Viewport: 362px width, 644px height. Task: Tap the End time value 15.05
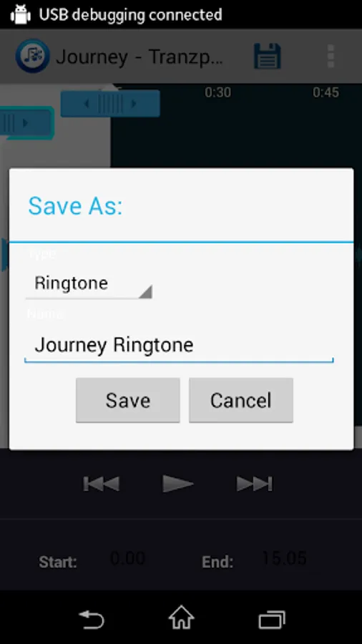tap(284, 559)
